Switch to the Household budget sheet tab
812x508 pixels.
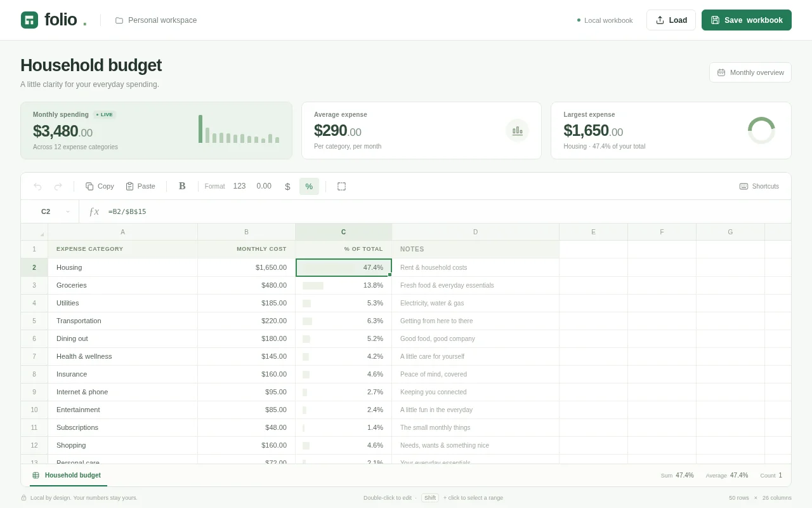(x=68, y=475)
